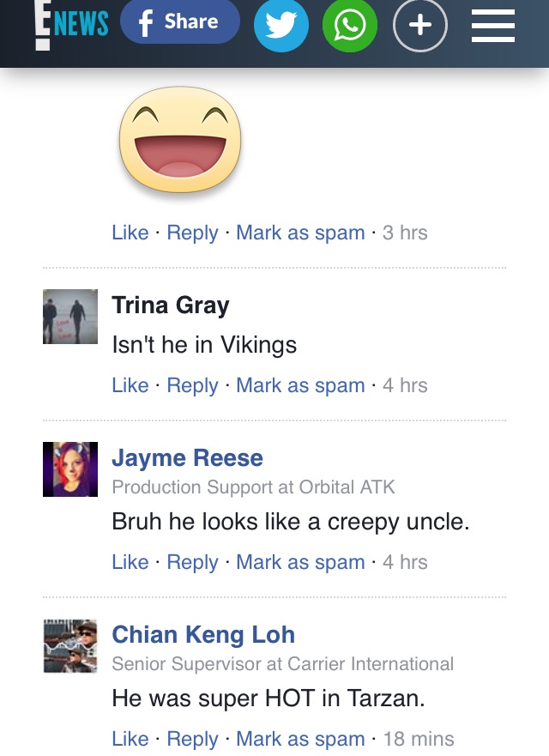The image size is (549, 756).
Task: Open Jayme Reese's profile link
Action: tap(188, 457)
